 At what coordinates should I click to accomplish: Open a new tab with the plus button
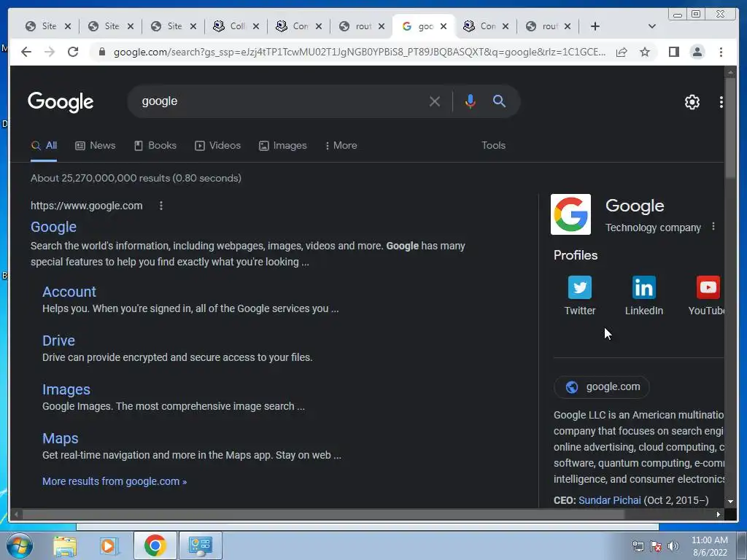(x=595, y=26)
